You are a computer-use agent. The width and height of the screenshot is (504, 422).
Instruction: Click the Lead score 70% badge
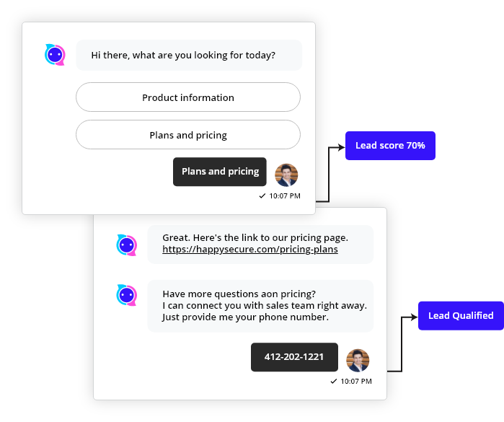click(390, 146)
